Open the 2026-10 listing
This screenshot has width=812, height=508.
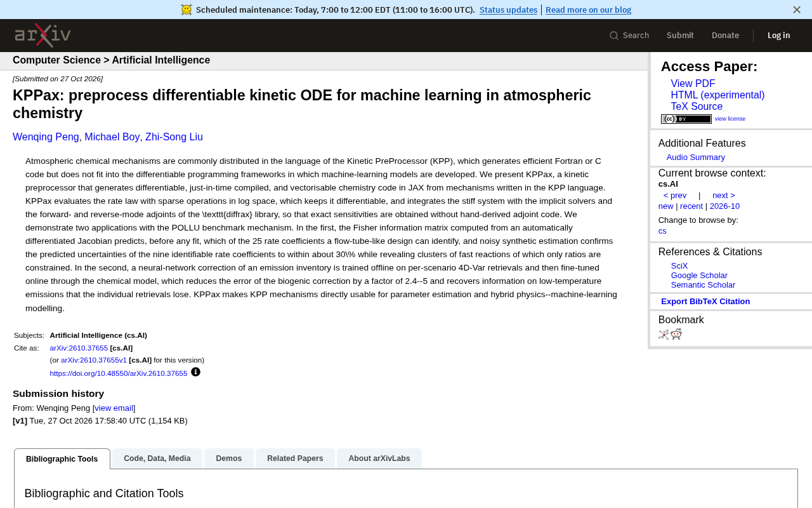[x=724, y=206]
